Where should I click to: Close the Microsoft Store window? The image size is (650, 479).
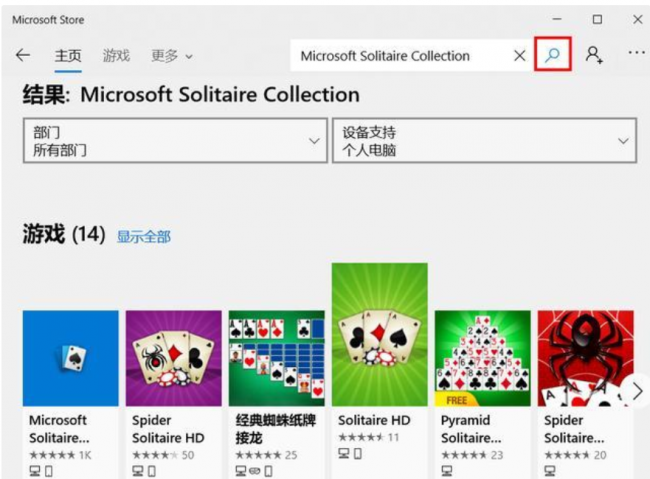tap(638, 19)
